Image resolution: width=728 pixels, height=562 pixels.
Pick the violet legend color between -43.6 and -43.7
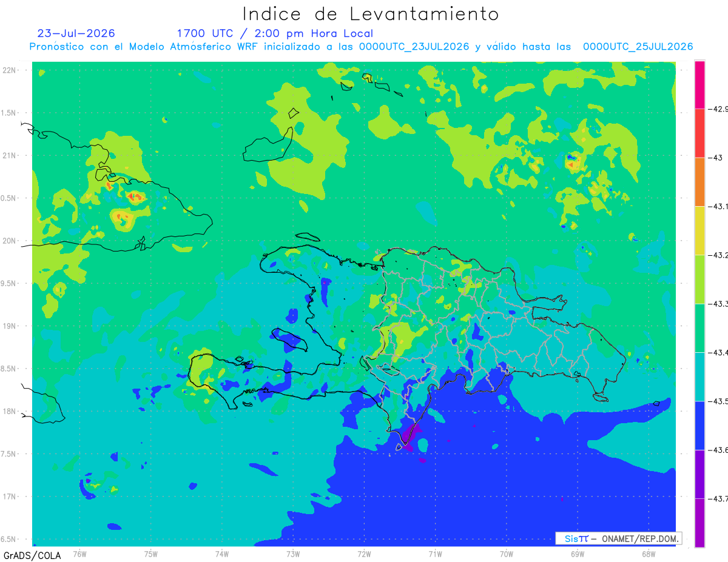(x=699, y=474)
